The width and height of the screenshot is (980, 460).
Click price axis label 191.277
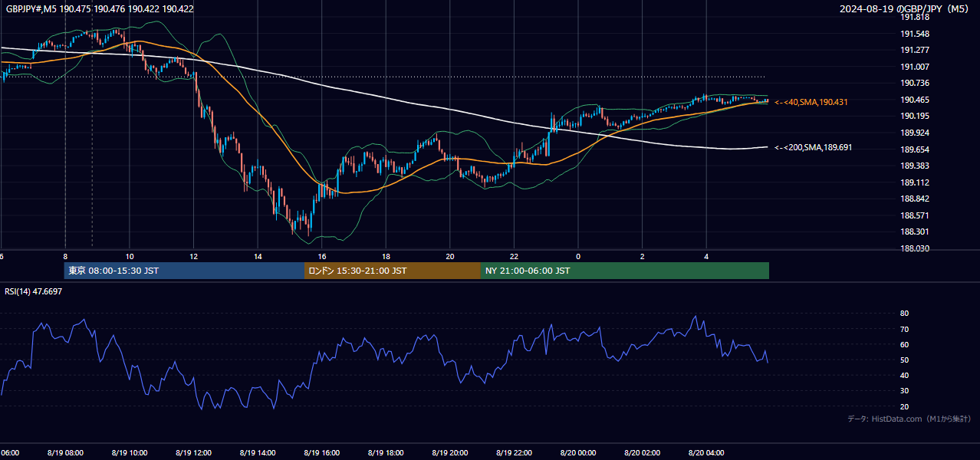pyautogui.click(x=915, y=50)
